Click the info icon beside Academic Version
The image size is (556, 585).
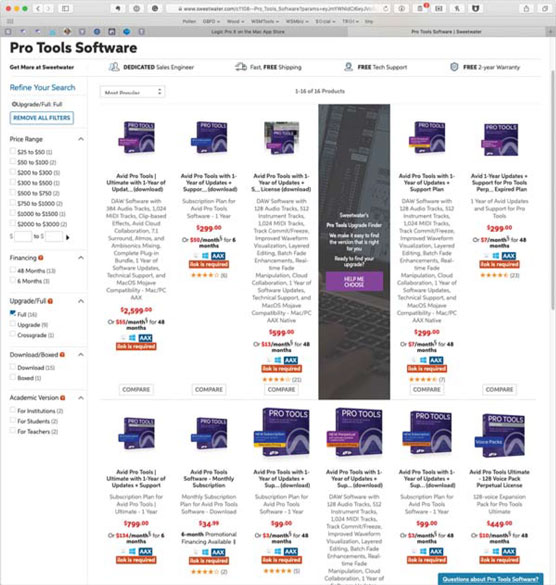pyautogui.click(x=63, y=398)
